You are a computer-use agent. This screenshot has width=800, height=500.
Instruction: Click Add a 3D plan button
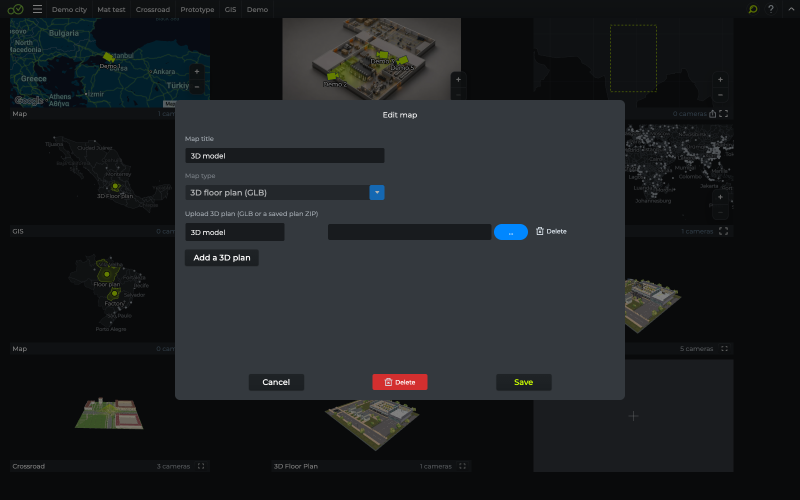click(222, 258)
